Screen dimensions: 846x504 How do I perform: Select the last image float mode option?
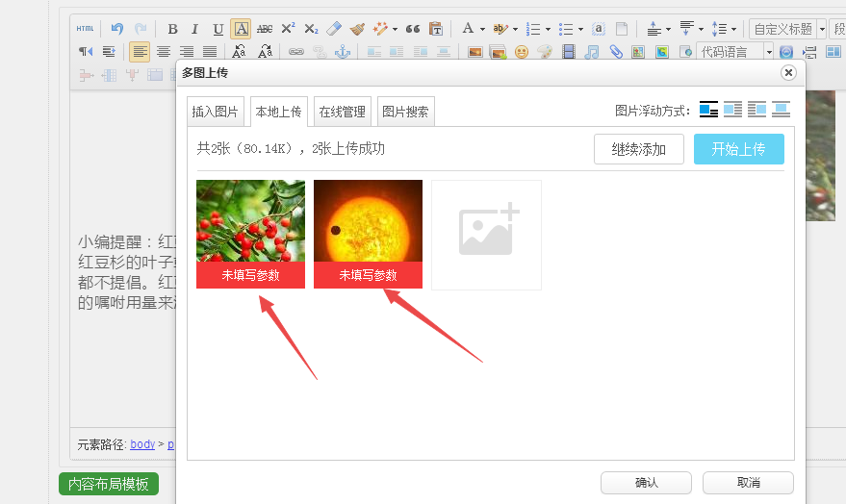(x=781, y=110)
